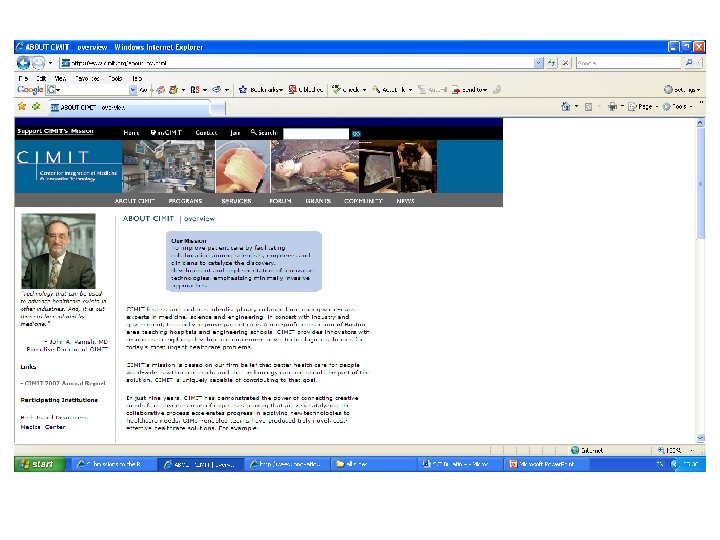
Task: Click the Home link in site header
Action: [131, 133]
